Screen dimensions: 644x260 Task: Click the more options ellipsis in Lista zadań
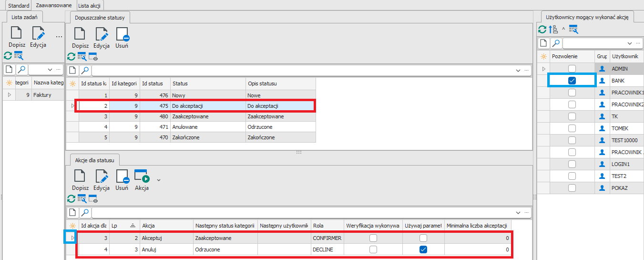[59, 36]
